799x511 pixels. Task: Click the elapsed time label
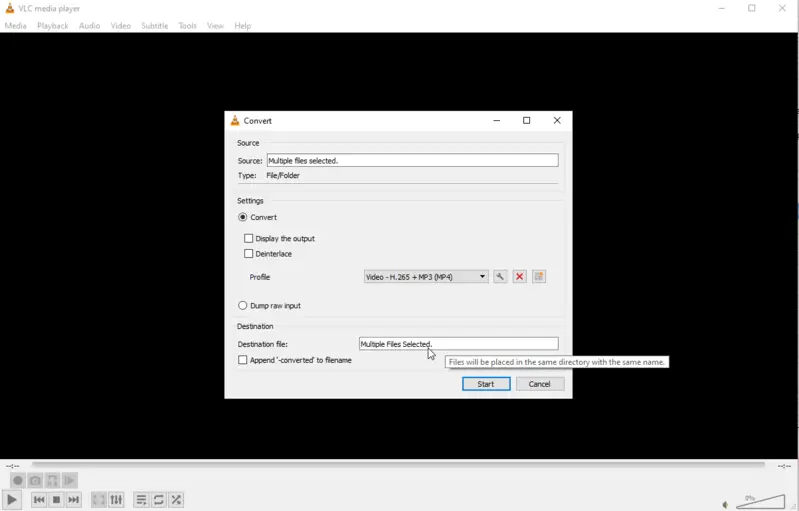[12, 466]
